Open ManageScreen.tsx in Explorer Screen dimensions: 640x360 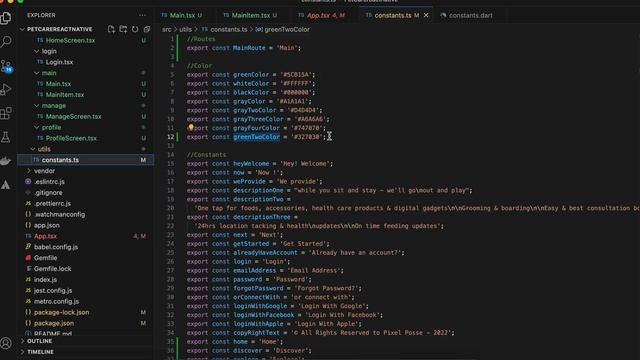tap(73, 116)
